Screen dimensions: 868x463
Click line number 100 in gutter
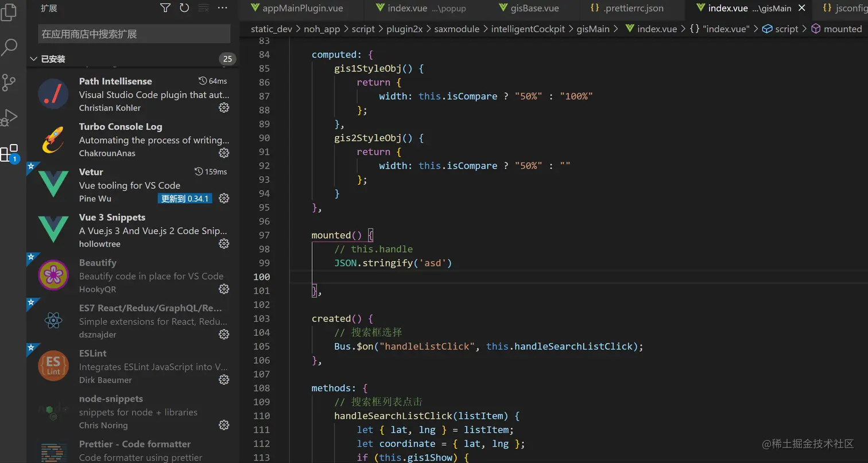pos(262,277)
